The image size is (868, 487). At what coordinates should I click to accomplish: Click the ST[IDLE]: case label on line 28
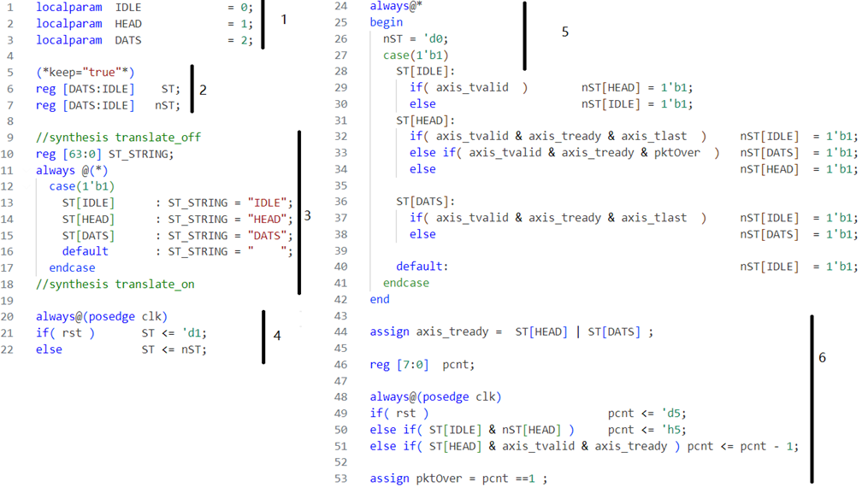426,71
